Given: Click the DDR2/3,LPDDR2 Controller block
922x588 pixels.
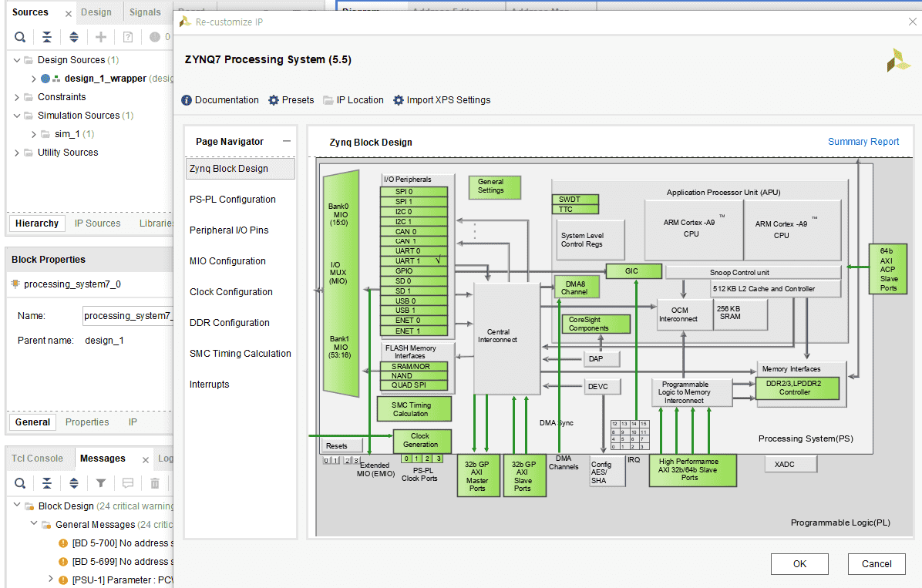Looking at the screenshot, I should coord(797,388).
